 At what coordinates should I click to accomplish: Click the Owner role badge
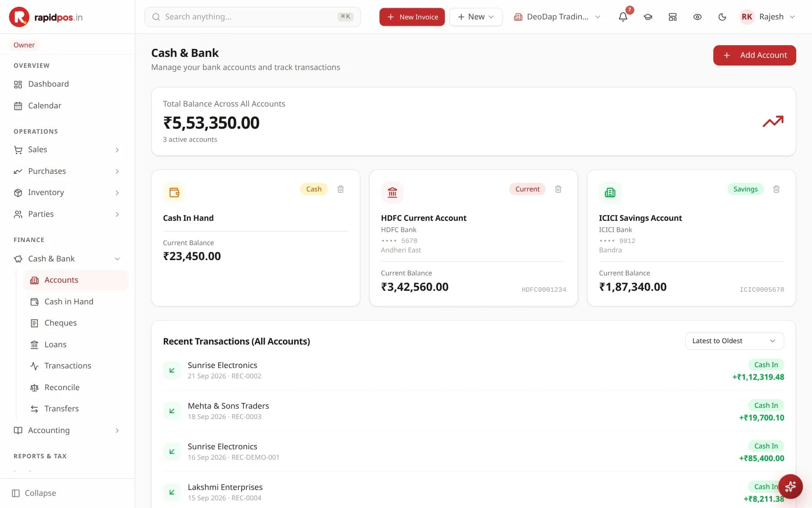(x=24, y=45)
